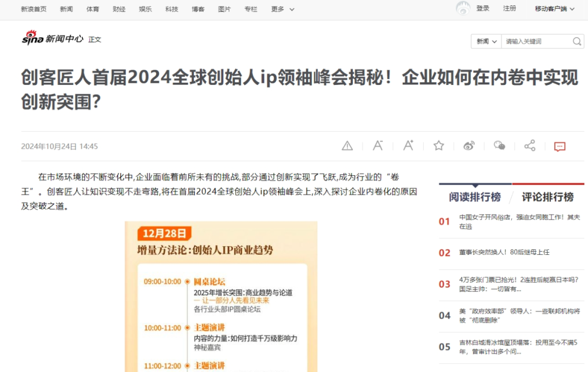Share article to Weibo icon
Viewport: 588px width, 372px height.
pyautogui.click(x=469, y=145)
